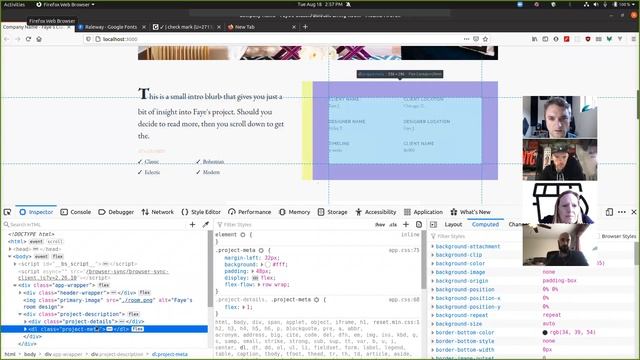Open the Accessibility panel

point(376,212)
